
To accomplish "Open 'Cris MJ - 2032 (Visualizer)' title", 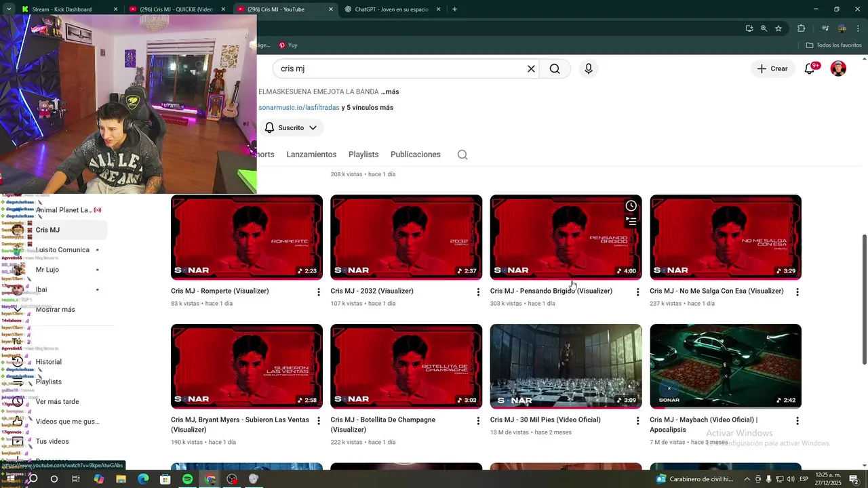I will (x=372, y=291).
